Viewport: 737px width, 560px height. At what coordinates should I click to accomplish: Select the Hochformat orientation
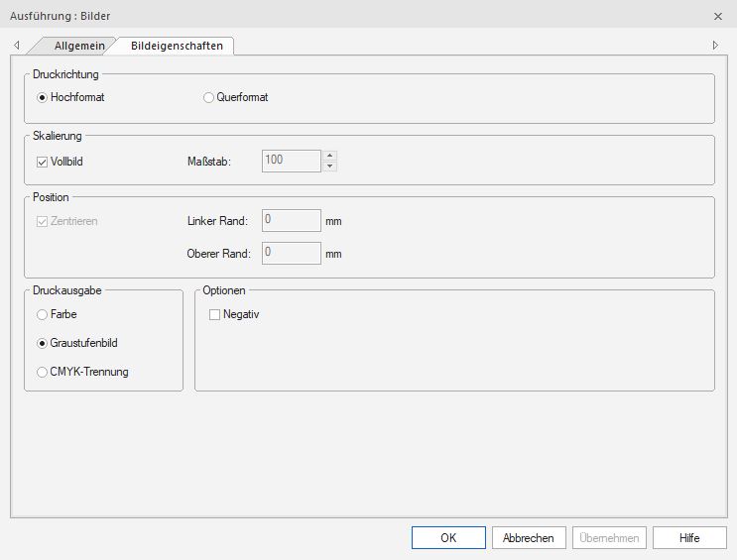coord(42,97)
